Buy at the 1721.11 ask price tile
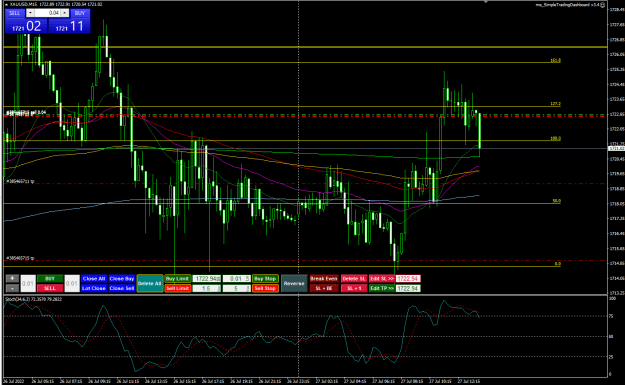 (69, 26)
